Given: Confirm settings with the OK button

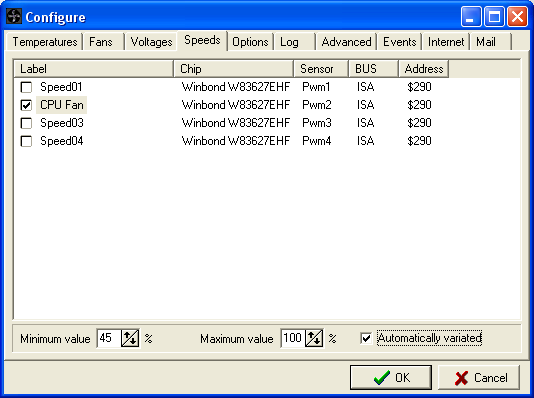Looking at the screenshot, I should coord(391,378).
